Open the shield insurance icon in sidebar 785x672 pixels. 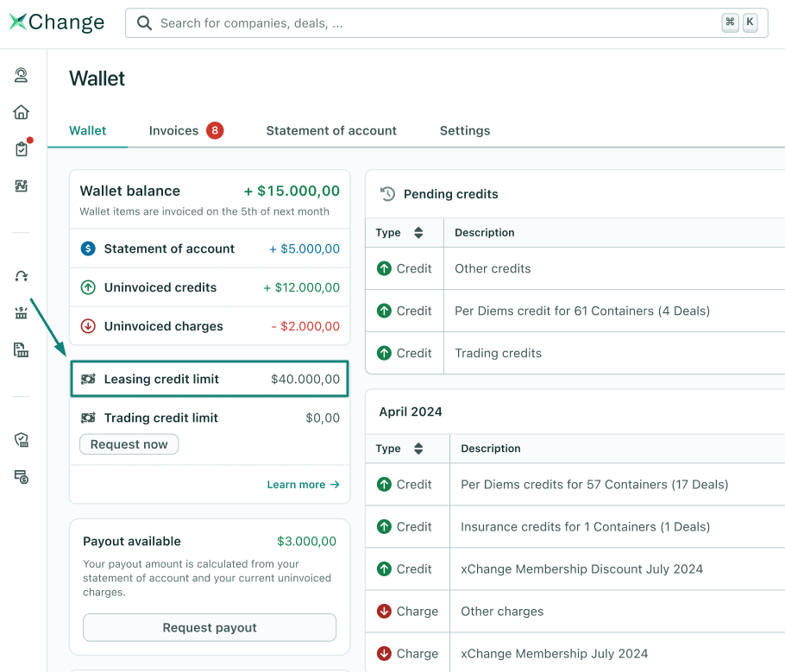pyautogui.click(x=22, y=440)
